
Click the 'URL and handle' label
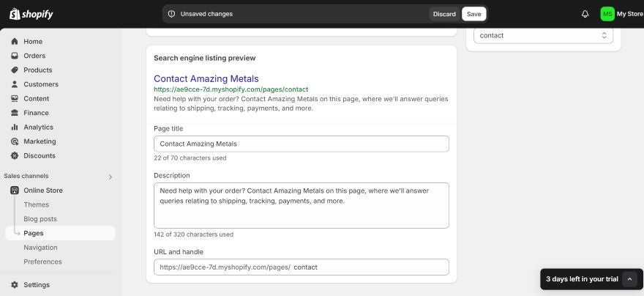point(179,251)
